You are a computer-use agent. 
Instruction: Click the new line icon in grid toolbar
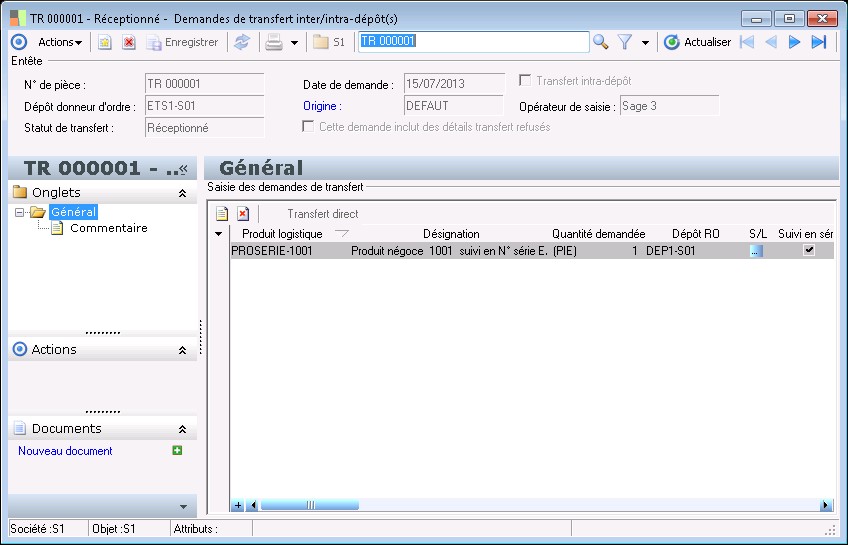pos(222,214)
